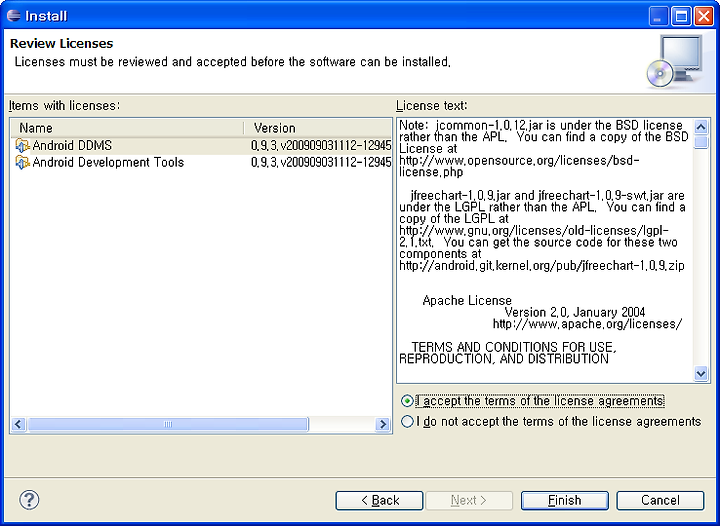Screen dimensions: 720x526
Task: Click "TERMS AND CONDITIONS FOR USE" text
Action: pyautogui.click(x=513, y=347)
